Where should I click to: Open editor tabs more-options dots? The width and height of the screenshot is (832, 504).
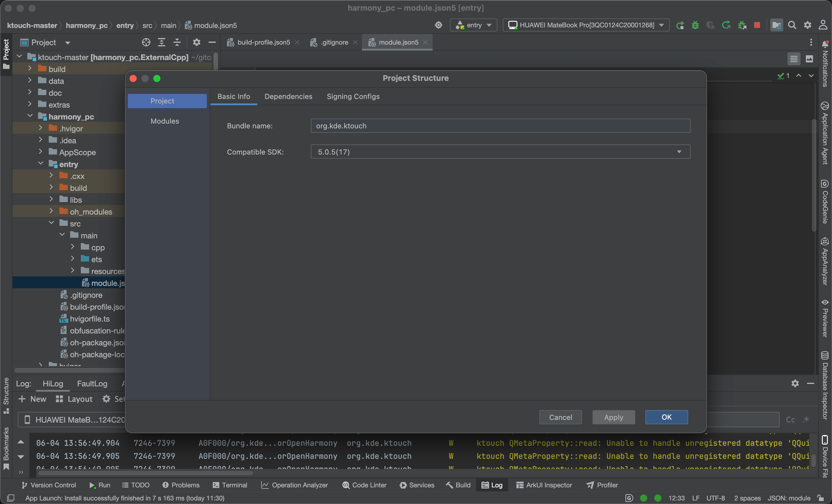811,42
